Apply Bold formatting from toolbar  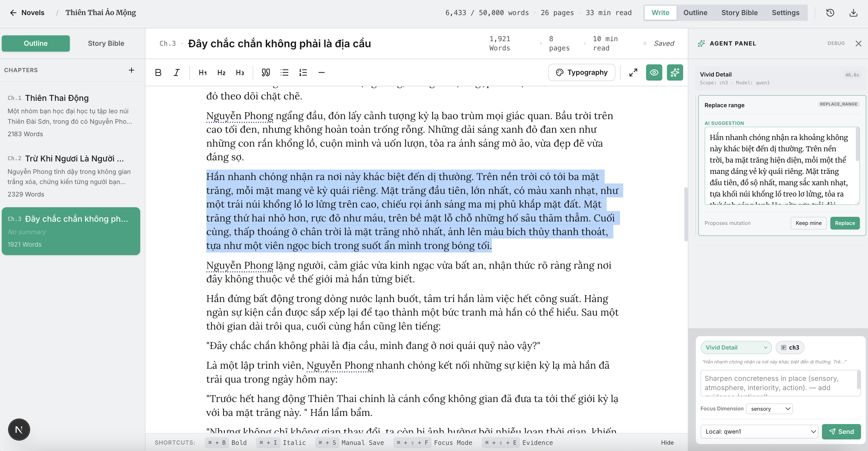[158, 72]
